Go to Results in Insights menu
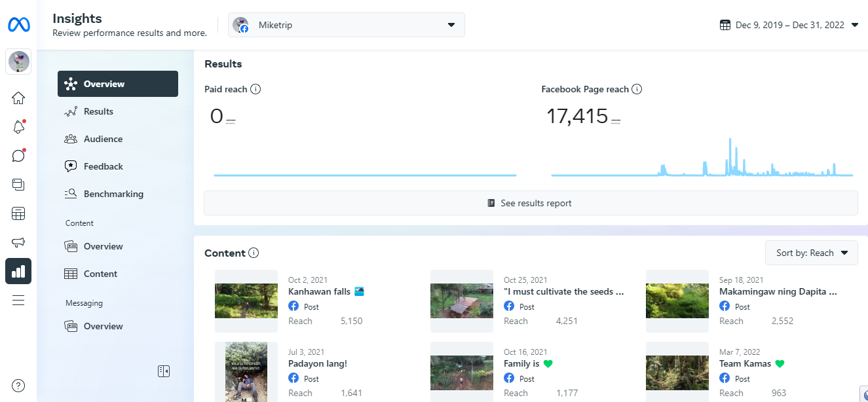The height and width of the screenshot is (402, 868). click(x=118, y=111)
